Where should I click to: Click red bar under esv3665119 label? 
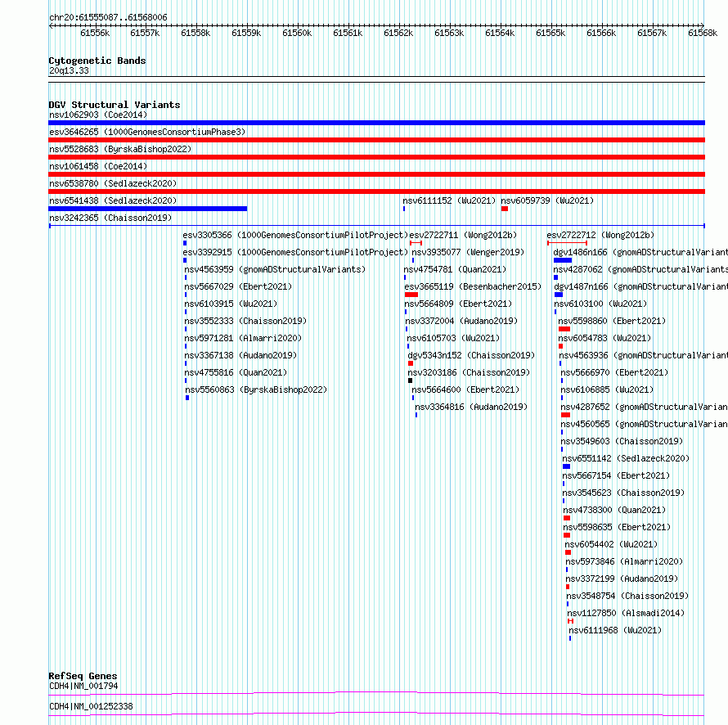[x=411, y=295]
